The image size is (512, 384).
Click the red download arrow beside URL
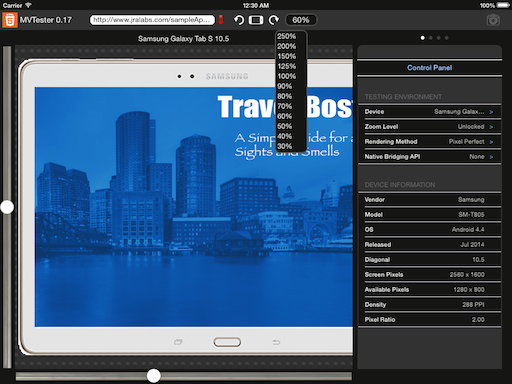point(221,20)
